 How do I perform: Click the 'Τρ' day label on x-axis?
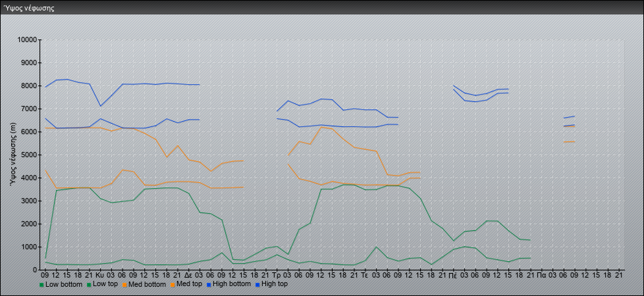(277, 275)
